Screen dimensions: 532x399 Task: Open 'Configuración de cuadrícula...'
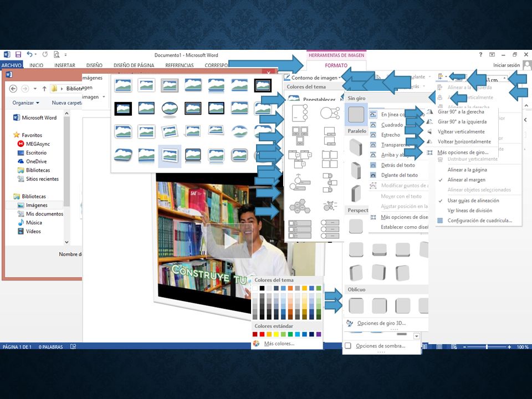click(x=479, y=221)
